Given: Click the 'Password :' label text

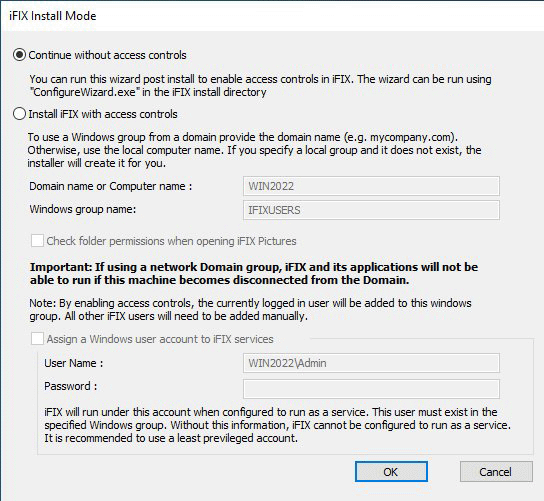Looking at the screenshot, I should (70, 386).
